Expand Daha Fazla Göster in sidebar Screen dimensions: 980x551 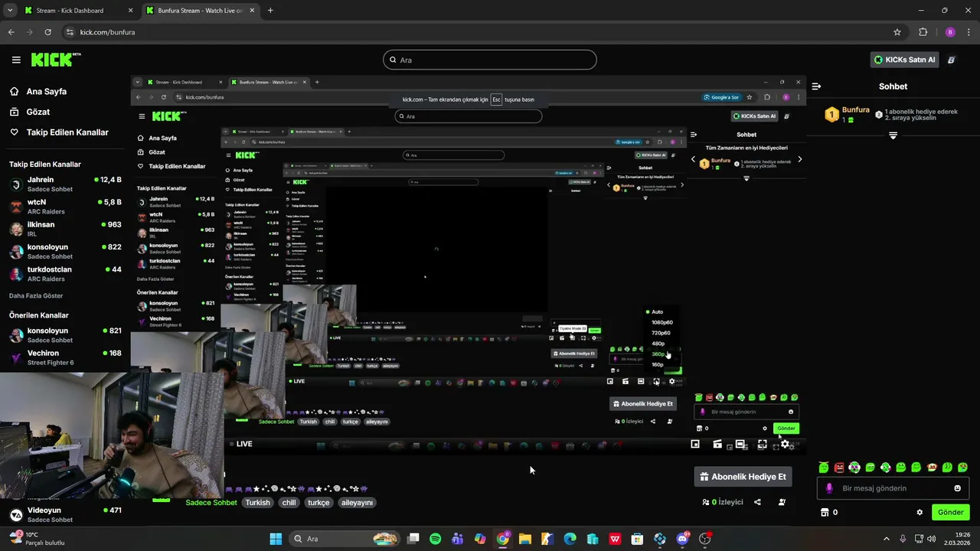click(x=36, y=295)
